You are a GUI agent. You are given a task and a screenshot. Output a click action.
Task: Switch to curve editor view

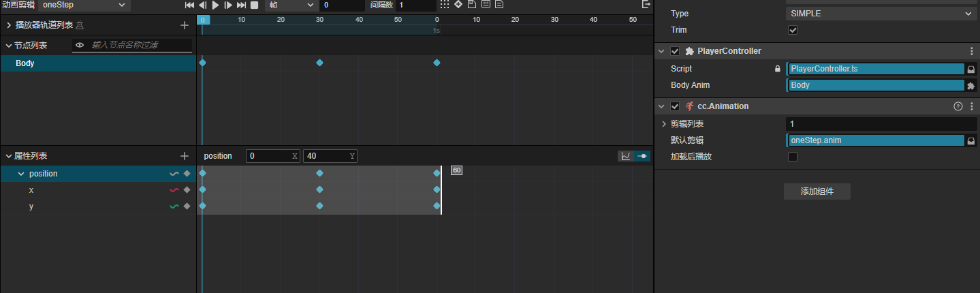pos(625,156)
